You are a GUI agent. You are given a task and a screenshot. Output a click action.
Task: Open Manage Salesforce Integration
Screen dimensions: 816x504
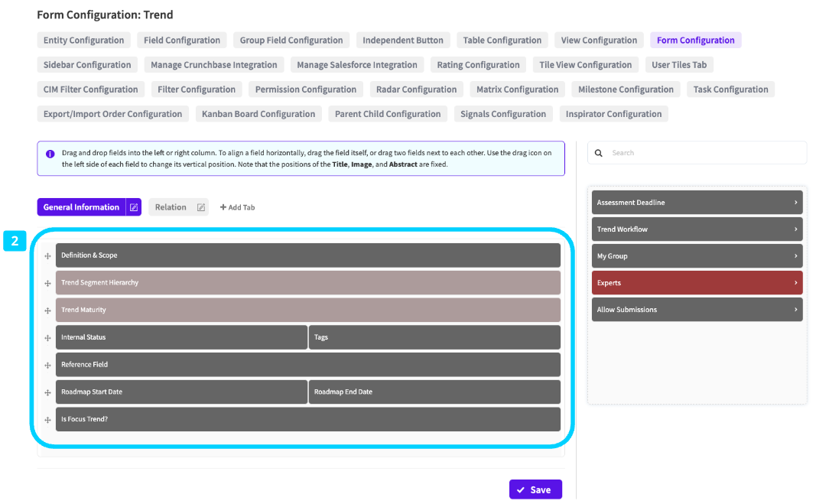357,65
